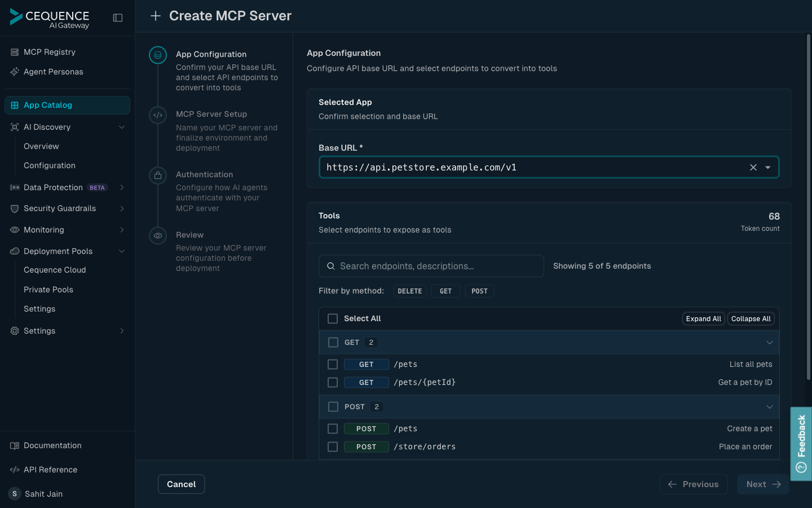Click the App Catalog grid icon
Viewport: 812px width, 508px height.
point(15,105)
